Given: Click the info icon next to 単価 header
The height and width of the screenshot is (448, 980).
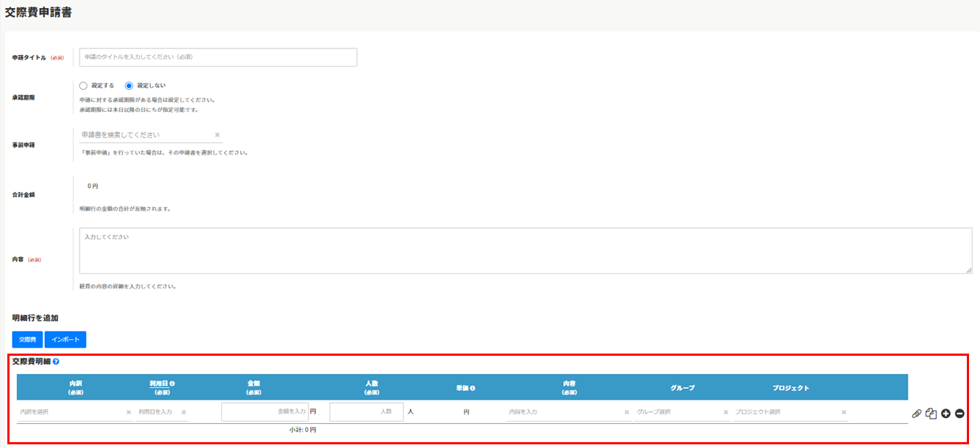Looking at the screenshot, I should pyautogui.click(x=473, y=388).
